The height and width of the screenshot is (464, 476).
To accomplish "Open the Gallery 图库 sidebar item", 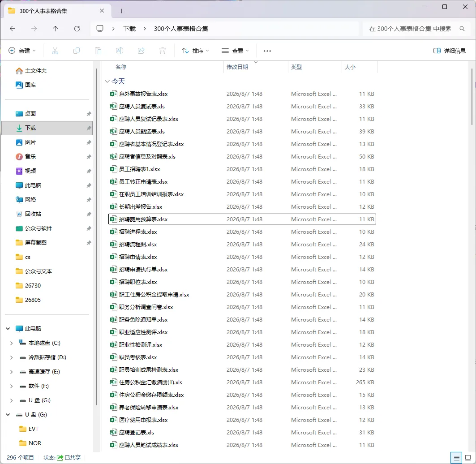I will click(x=26, y=85).
